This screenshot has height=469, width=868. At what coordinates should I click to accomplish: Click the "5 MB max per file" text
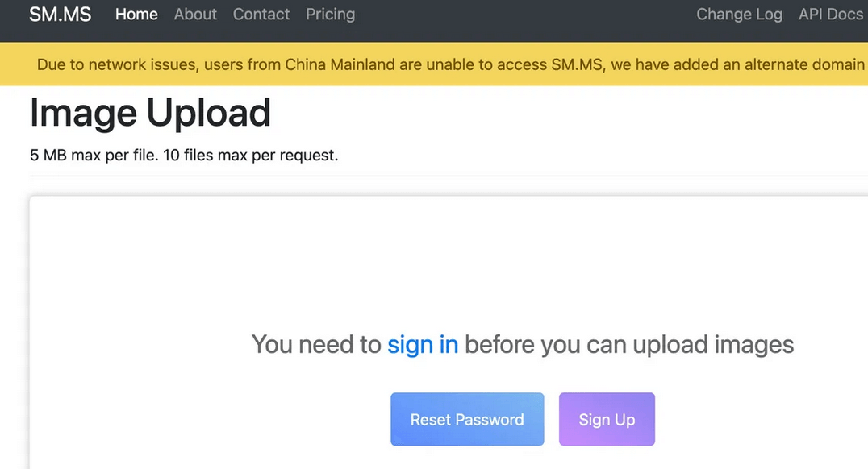[94, 155]
